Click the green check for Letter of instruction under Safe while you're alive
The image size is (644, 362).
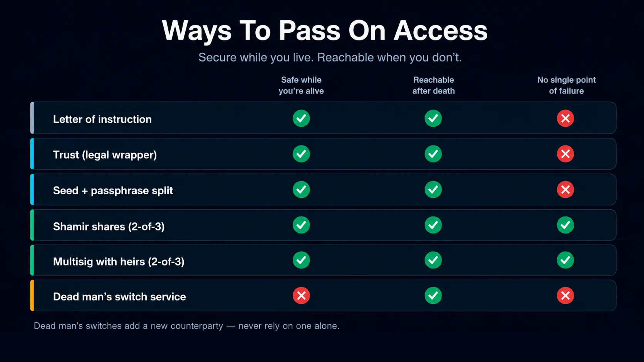tap(301, 118)
